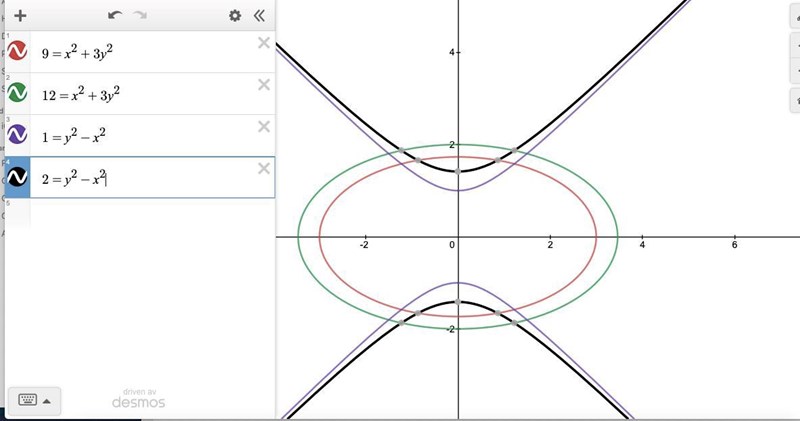Delete the 2 = y² − x² expression
Image resolution: width=800 pixels, height=421 pixels.
coord(264,169)
